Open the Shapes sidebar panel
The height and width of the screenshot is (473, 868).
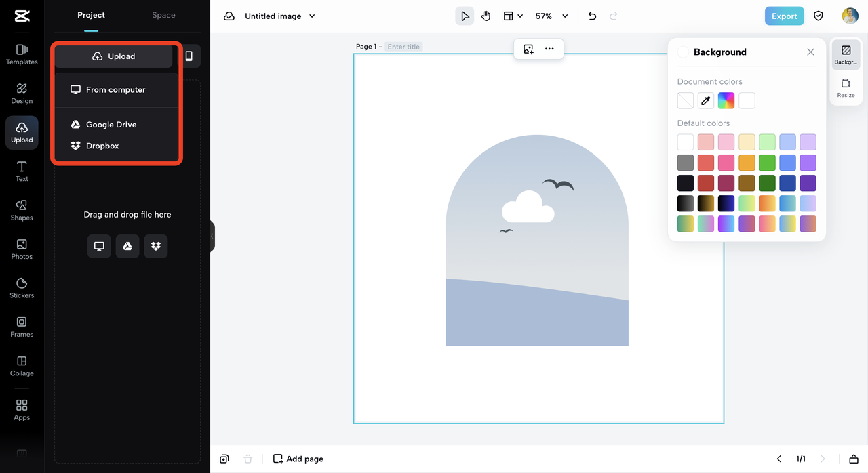tap(22, 210)
